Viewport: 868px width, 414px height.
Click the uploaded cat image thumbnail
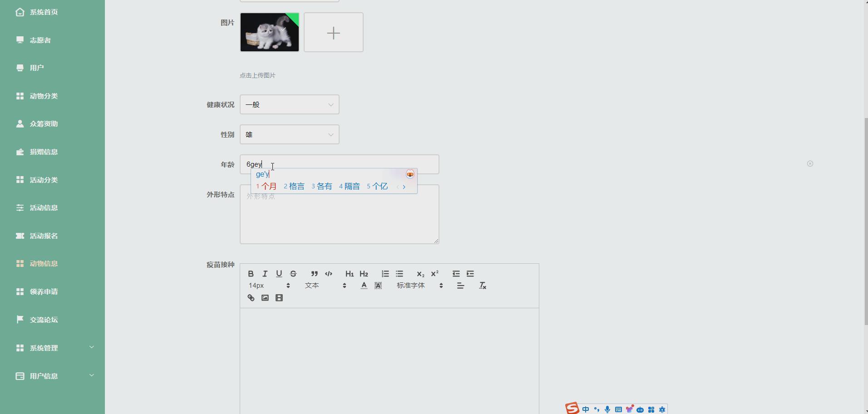[270, 32]
